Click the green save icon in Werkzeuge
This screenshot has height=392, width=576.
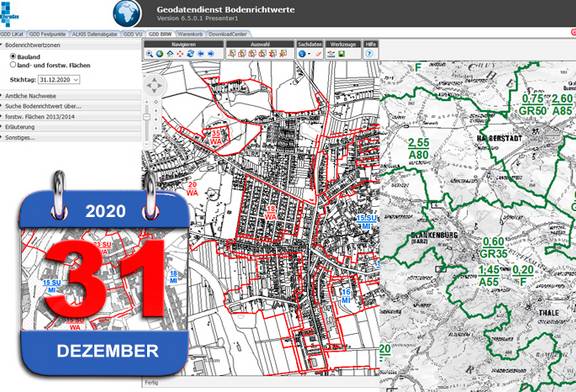click(341, 54)
